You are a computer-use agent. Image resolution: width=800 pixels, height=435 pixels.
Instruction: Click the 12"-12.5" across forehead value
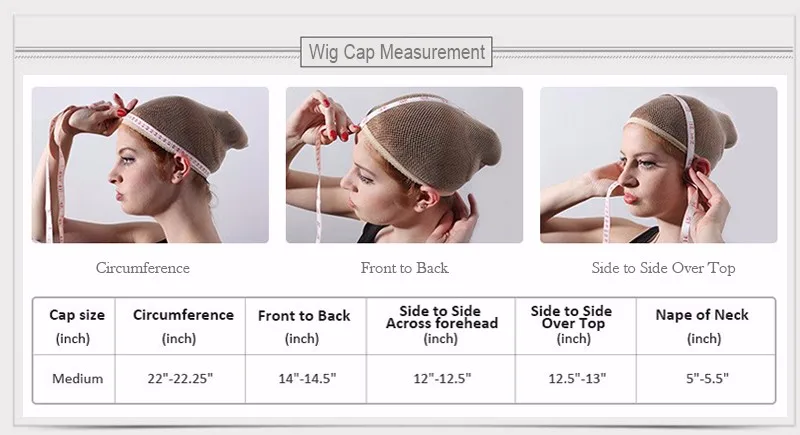[x=442, y=378]
